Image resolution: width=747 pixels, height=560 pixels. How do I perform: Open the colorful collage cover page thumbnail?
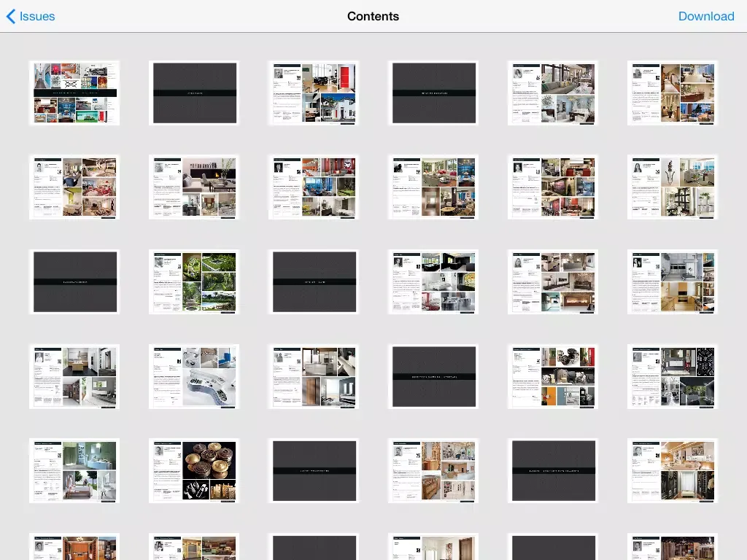click(75, 93)
